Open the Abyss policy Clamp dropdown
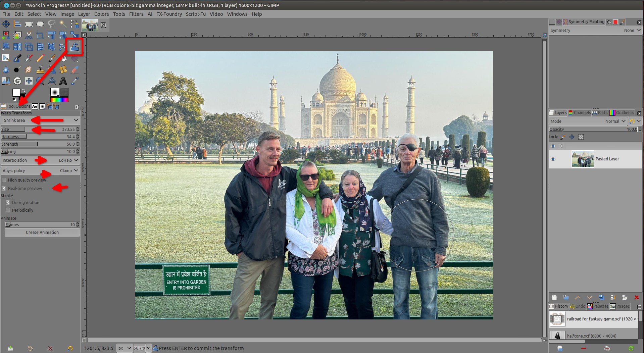This screenshot has width=644, height=353. pos(40,171)
